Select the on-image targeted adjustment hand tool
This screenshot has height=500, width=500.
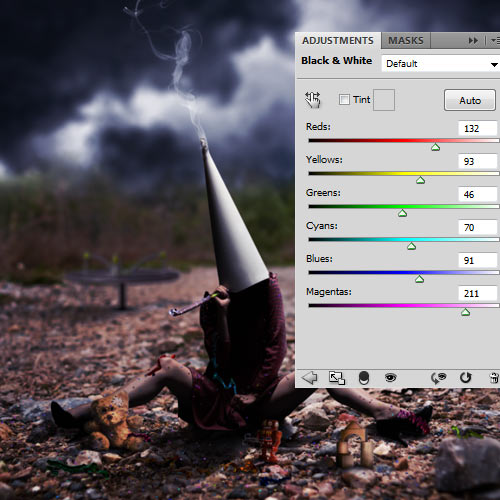pyautogui.click(x=313, y=100)
